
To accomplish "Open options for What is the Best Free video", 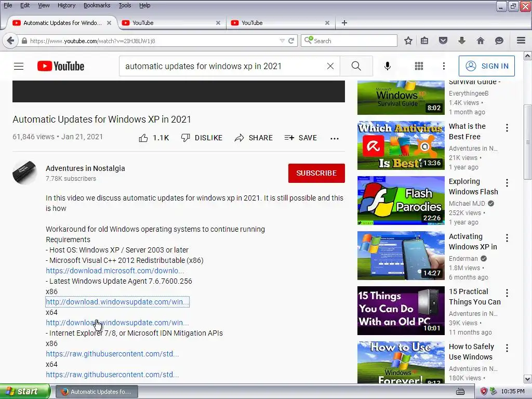I will pyautogui.click(x=507, y=128).
